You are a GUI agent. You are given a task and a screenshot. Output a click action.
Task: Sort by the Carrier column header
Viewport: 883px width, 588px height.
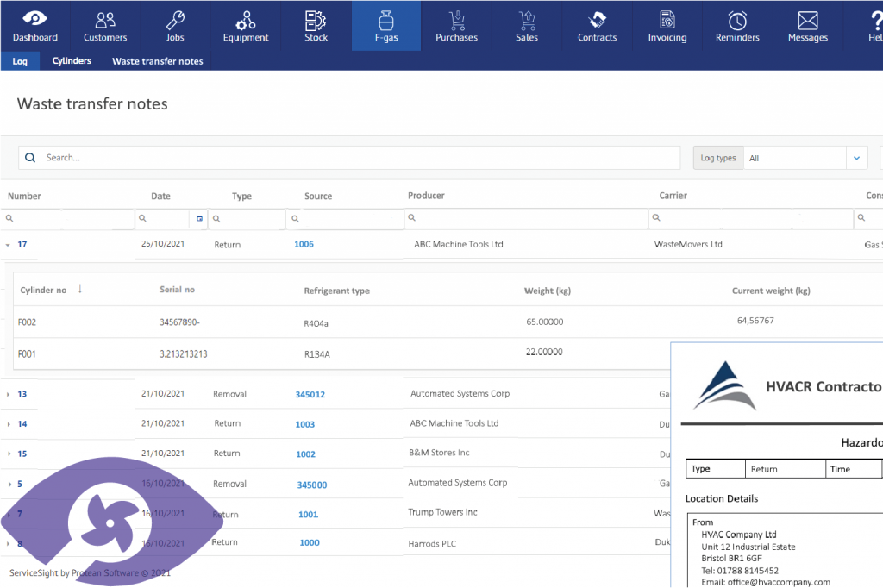point(673,196)
